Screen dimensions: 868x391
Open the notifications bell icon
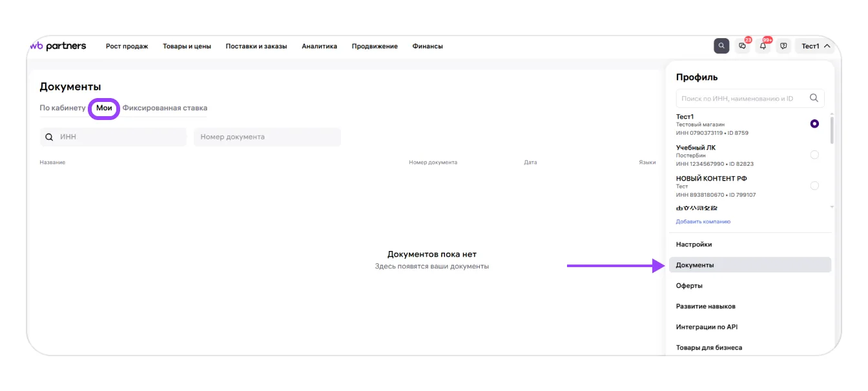763,46
